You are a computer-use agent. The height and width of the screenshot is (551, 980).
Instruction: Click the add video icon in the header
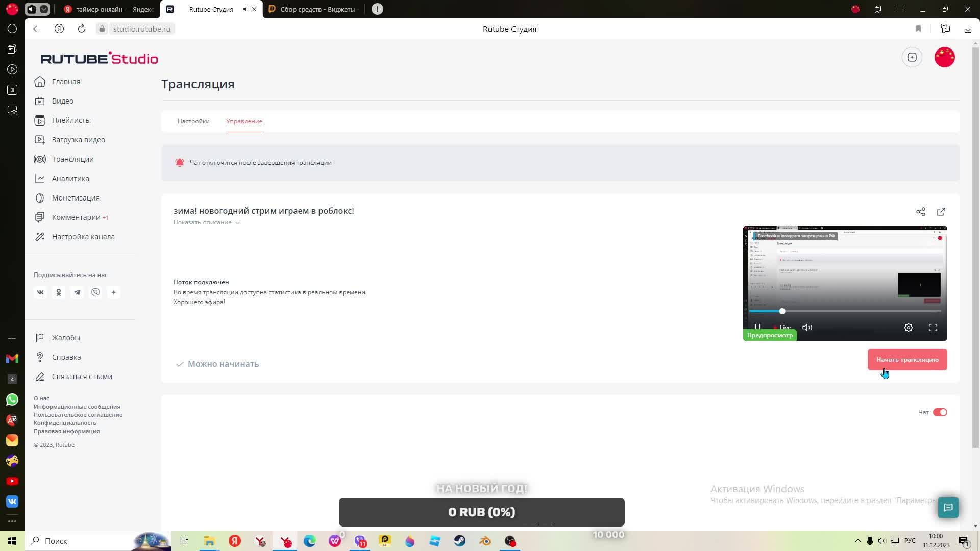pos(912,57)
